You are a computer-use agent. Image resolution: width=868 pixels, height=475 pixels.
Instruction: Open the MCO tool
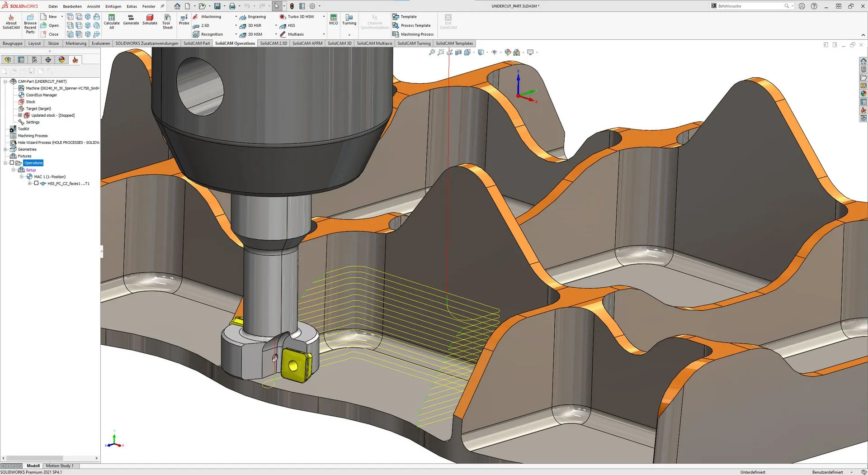(333, 20)
